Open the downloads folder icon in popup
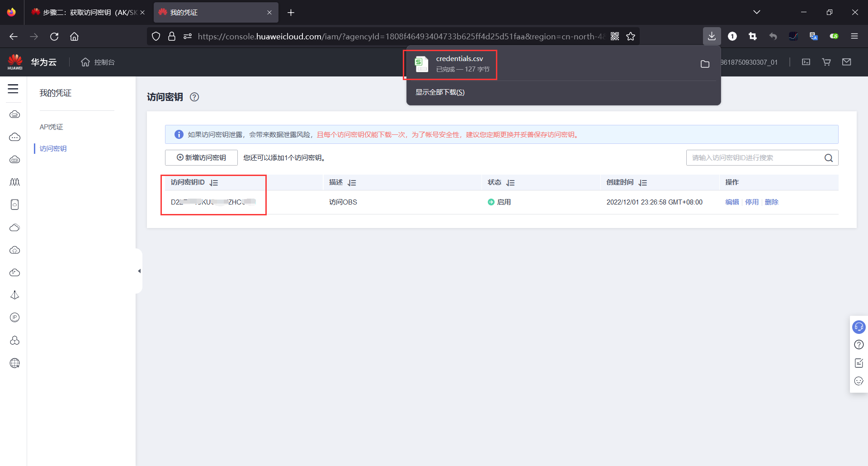 pyautogui.click(x=705, y=64)
